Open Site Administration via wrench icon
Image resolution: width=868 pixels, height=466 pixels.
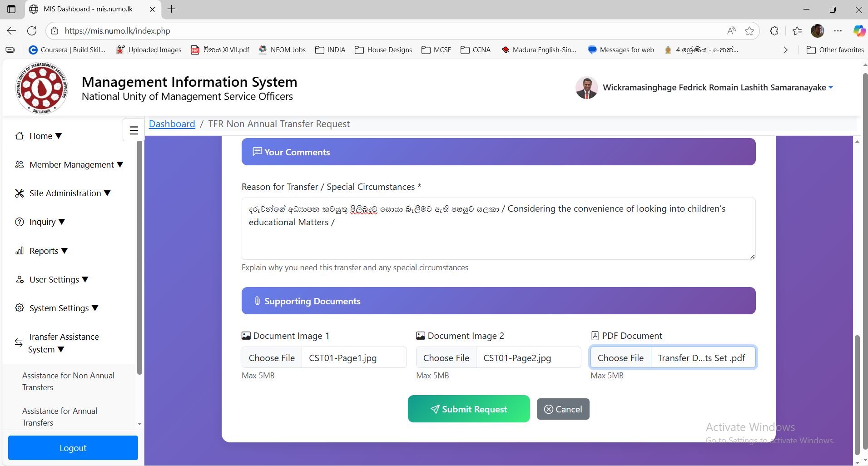tap(19, 193)
